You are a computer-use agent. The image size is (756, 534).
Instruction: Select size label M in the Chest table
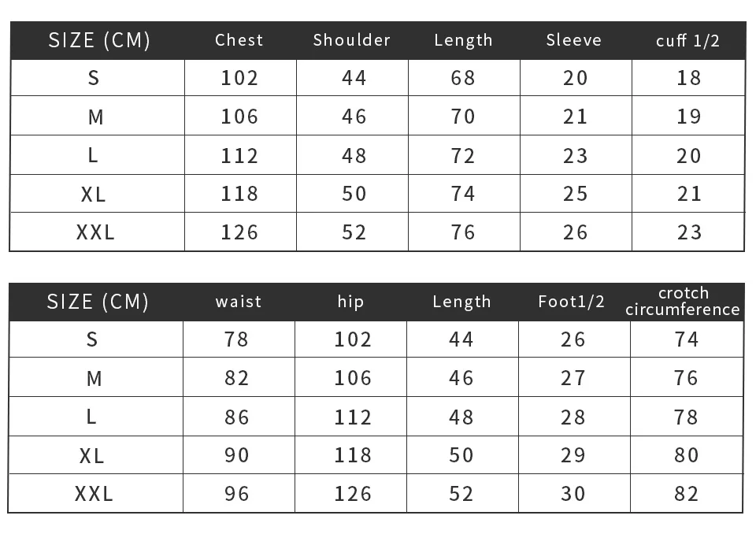coord(95,117)
